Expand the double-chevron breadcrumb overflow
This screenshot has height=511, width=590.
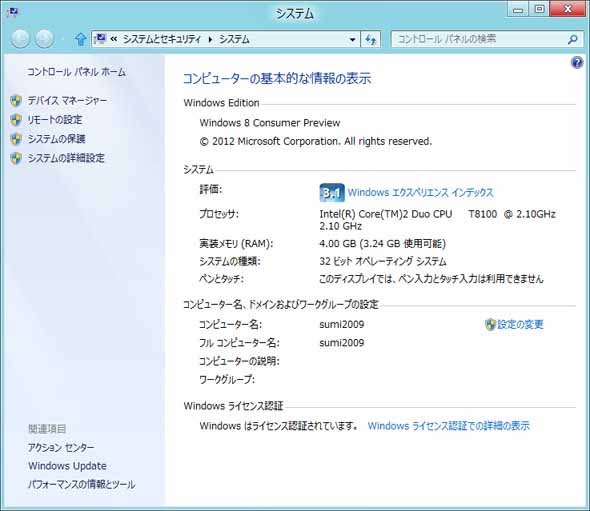tap(114, 39)
